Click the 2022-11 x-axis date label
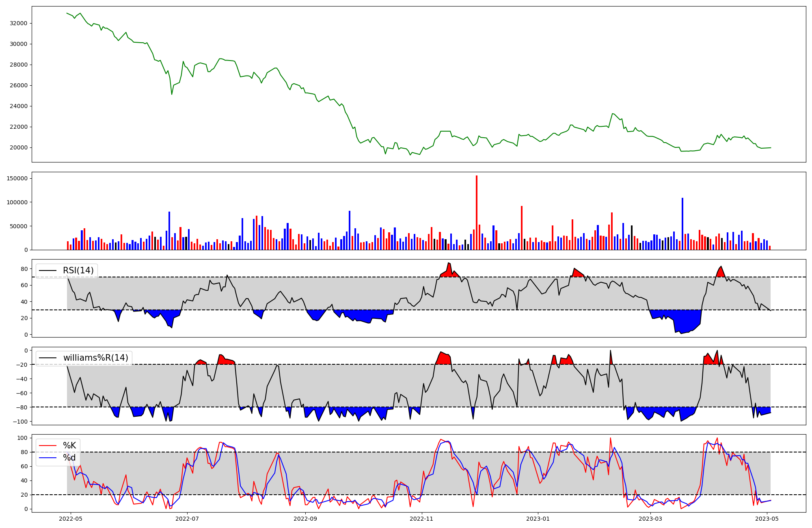The width and height of the screenshot is (812, 528). tap(422, 518)
